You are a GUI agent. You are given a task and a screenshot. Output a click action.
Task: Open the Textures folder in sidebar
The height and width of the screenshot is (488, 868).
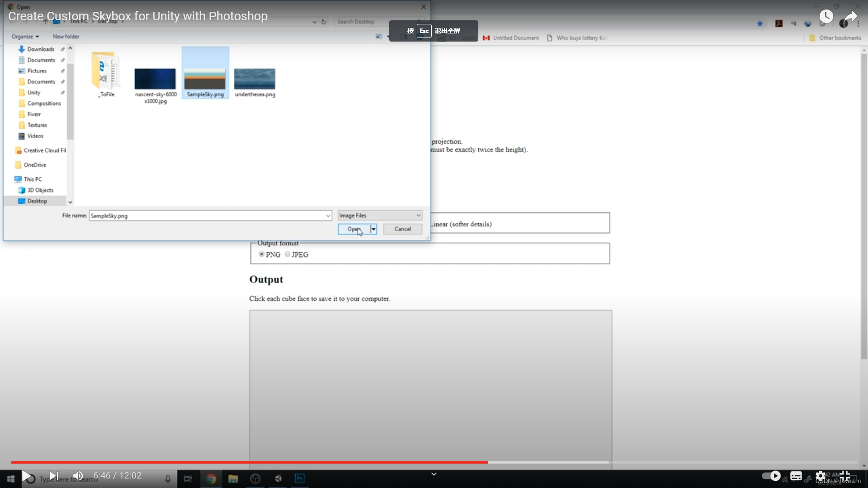coord(37,125)
